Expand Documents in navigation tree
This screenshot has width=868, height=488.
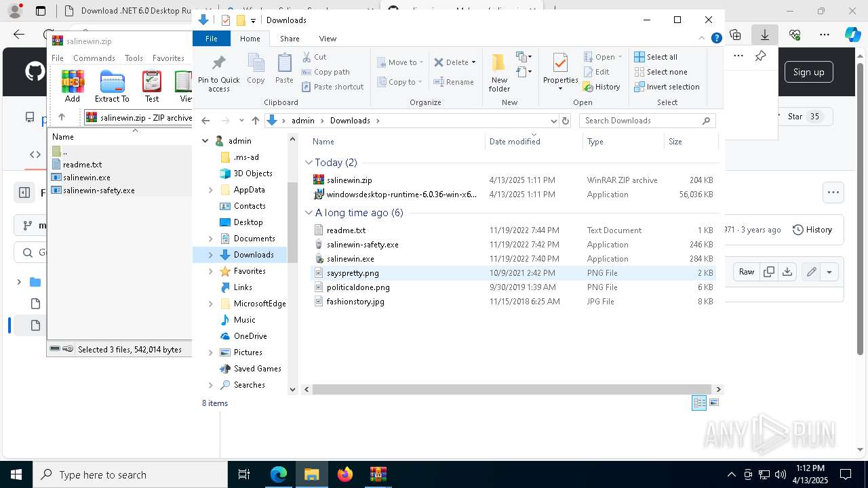point(211,239)
